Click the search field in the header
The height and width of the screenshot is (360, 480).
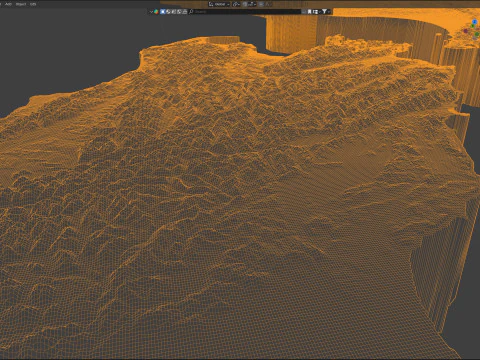click(245, 12)
